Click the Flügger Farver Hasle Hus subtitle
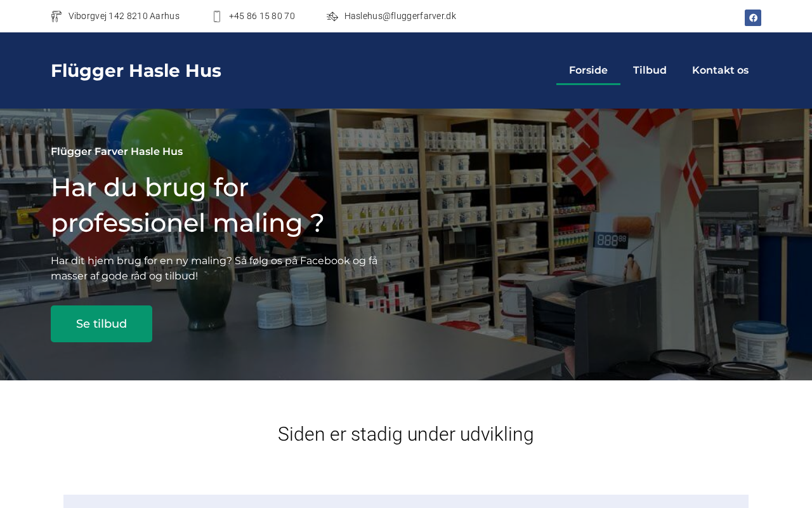The image size is (812, 508). [x=117, y=151]
